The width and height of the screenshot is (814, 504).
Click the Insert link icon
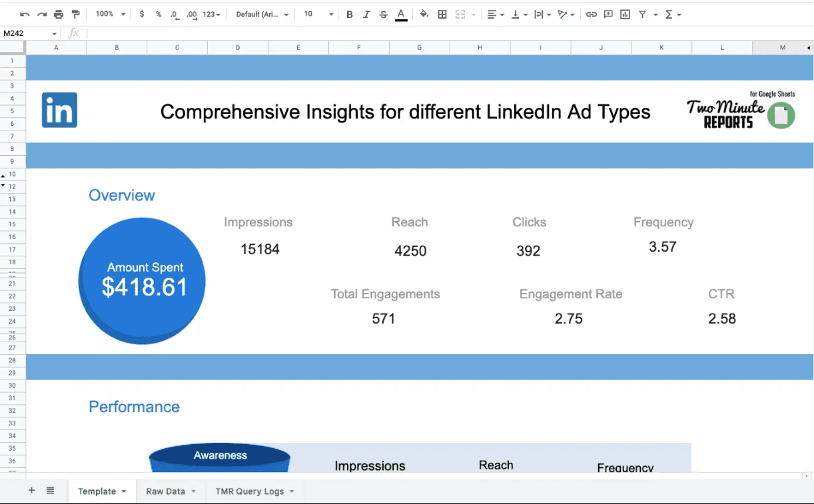coord(592,13)
